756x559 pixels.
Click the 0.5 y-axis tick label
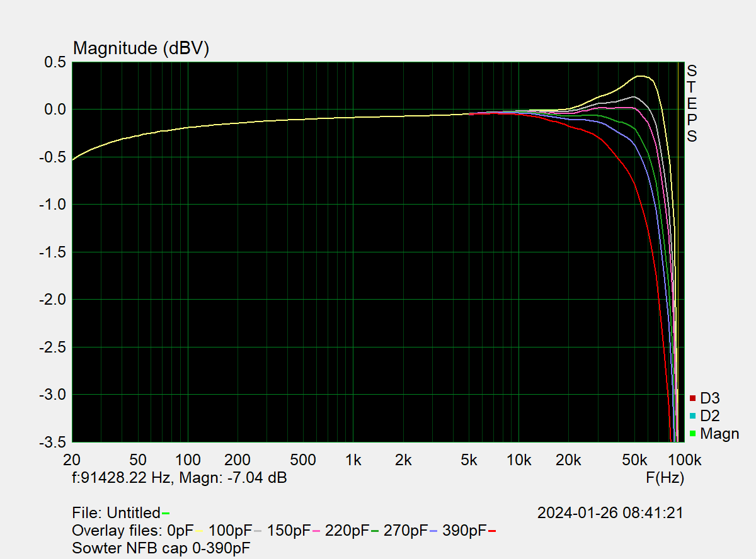pos(54,62)
